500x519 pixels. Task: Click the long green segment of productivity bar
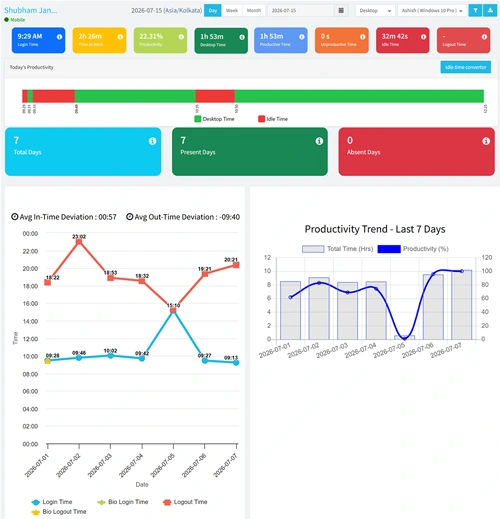click(x=359, y=96)
